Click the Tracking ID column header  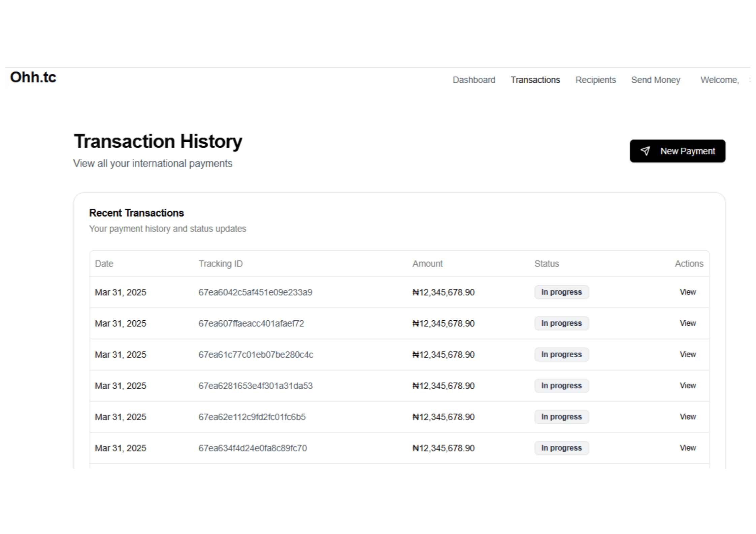point(220,263)
